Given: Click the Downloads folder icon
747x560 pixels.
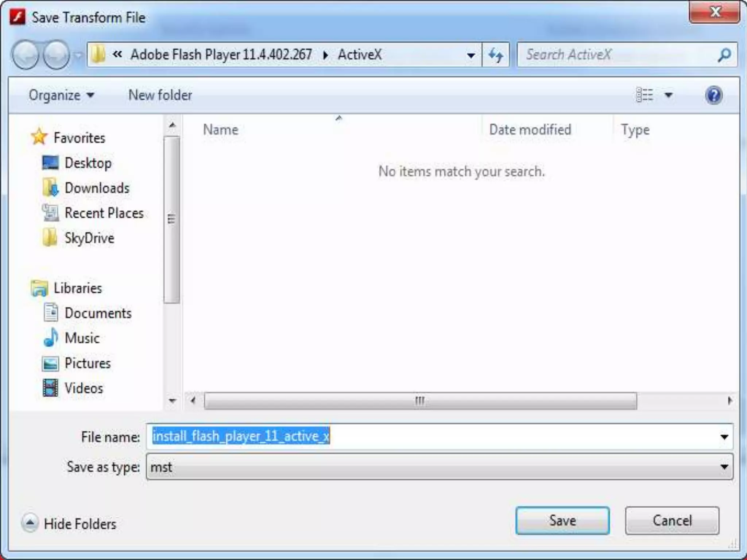Looking at the screenshot, I should (50, 187).
